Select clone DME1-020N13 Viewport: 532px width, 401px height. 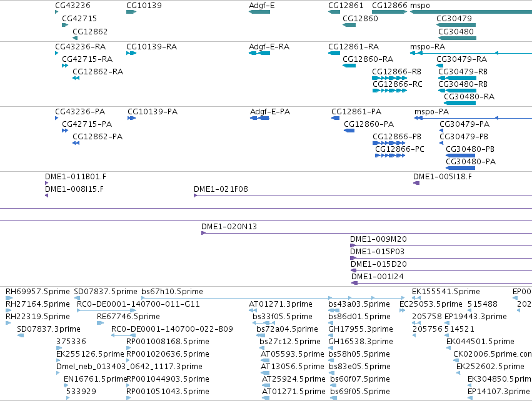366,233
